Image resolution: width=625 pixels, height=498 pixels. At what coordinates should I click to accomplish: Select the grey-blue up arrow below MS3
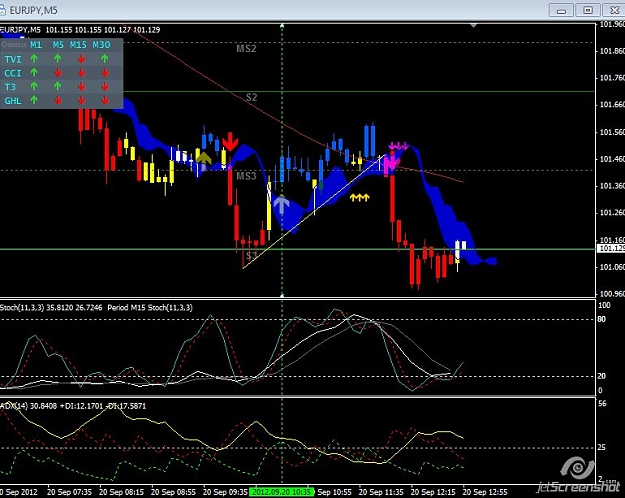click(x=281, y=205)
